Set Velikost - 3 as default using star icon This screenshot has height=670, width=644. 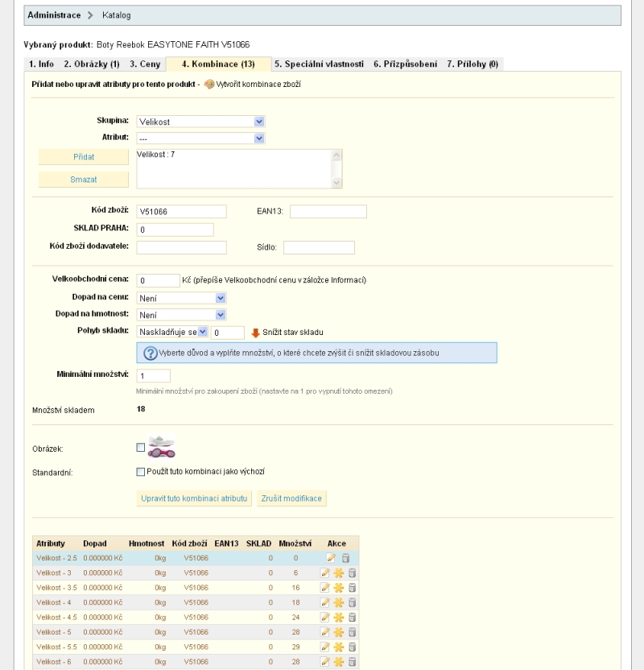pos(339,573)
